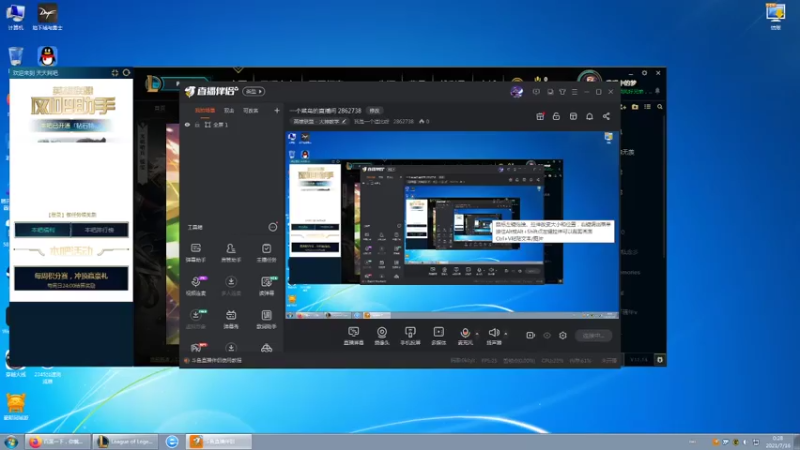Open the 弹幕助手 tool in the toolbox
Image resolution: width=800 pixels, height=450 pixels.
tap(195, 253)
